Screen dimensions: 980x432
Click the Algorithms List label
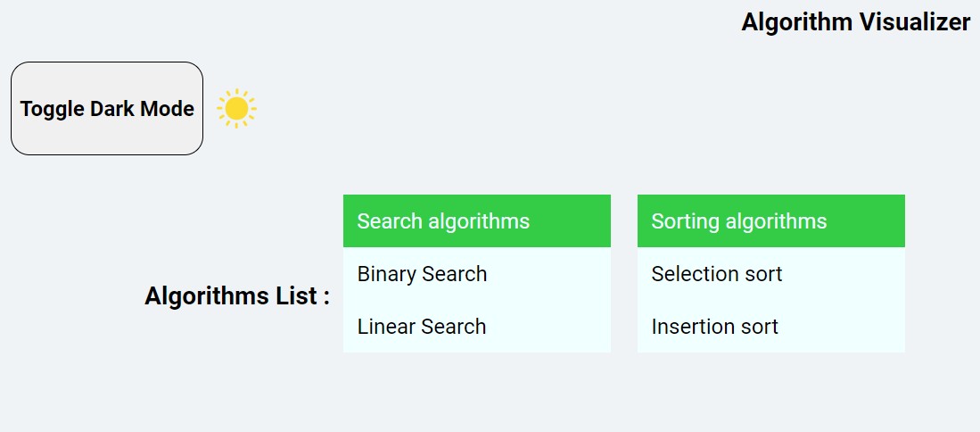click(237, 295)
